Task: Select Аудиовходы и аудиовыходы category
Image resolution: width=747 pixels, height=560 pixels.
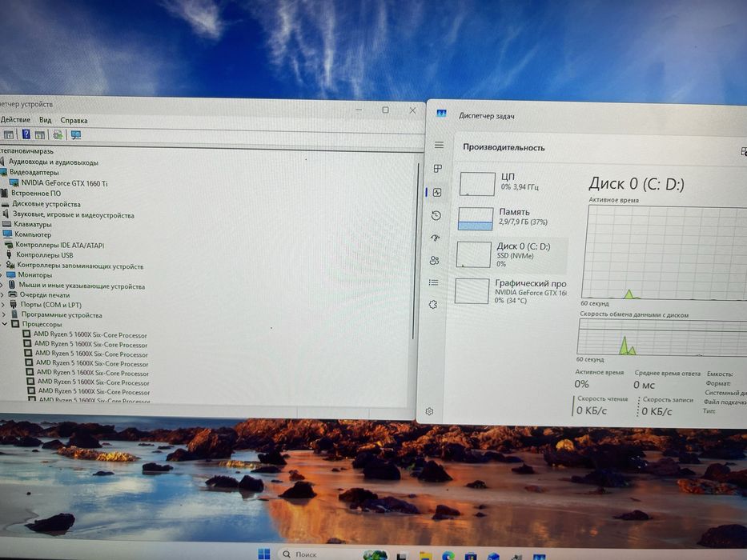Action: [54, 162]
